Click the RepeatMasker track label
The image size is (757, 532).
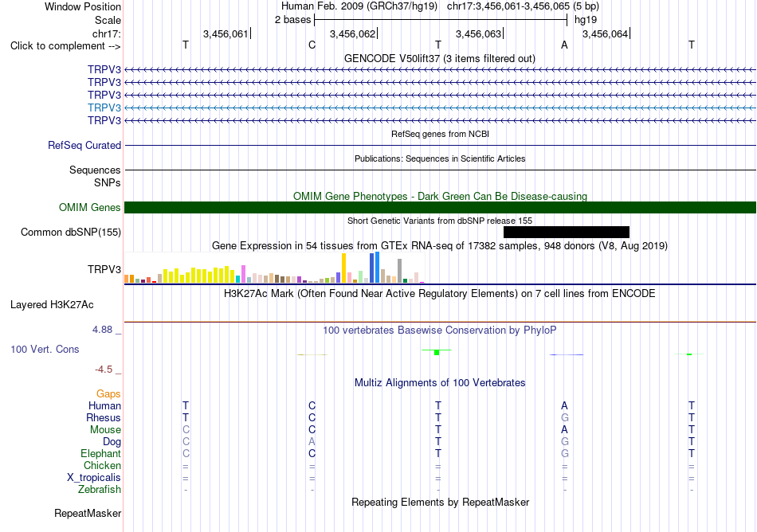pos(88,513)
